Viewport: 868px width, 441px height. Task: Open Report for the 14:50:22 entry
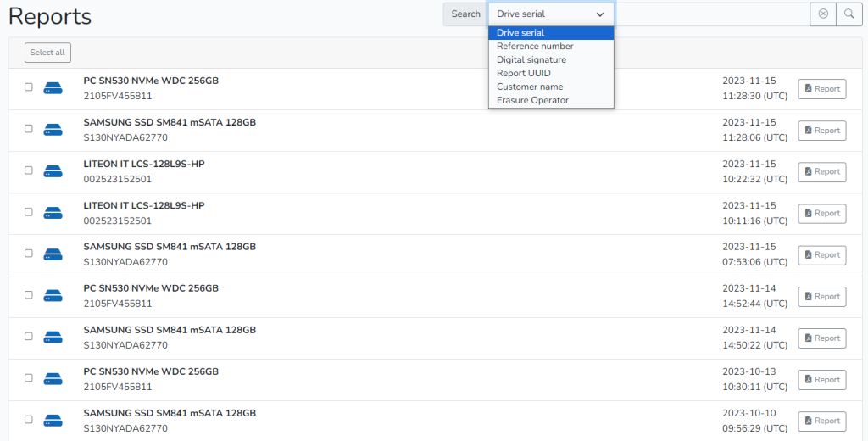tap(822, 338)
